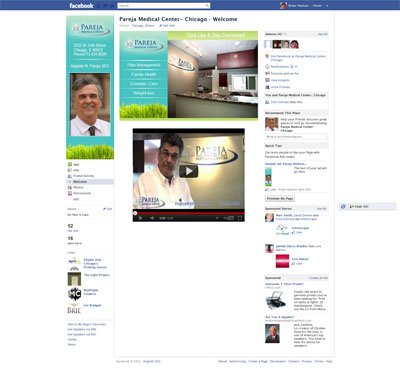Click the View Insights chart icon
The width and height of the screenshot is (400, 373).
coord(267,80)
